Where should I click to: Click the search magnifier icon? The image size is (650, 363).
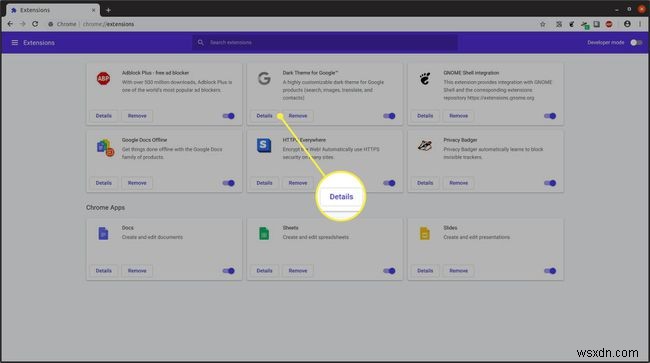[201, 42]
